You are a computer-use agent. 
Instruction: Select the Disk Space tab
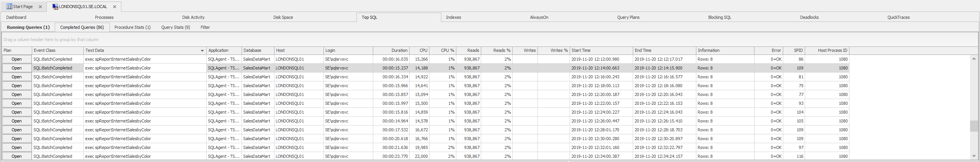(283, 17)
